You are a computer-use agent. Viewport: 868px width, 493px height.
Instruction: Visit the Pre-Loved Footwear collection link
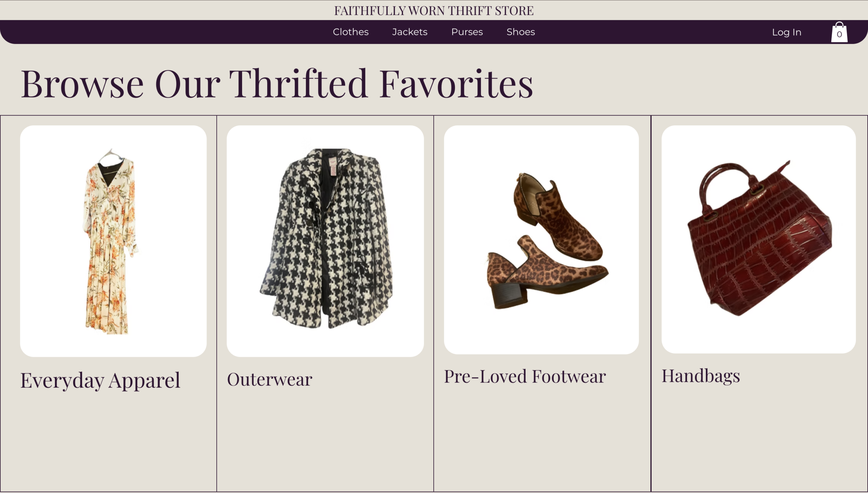(x=525, y=376)
